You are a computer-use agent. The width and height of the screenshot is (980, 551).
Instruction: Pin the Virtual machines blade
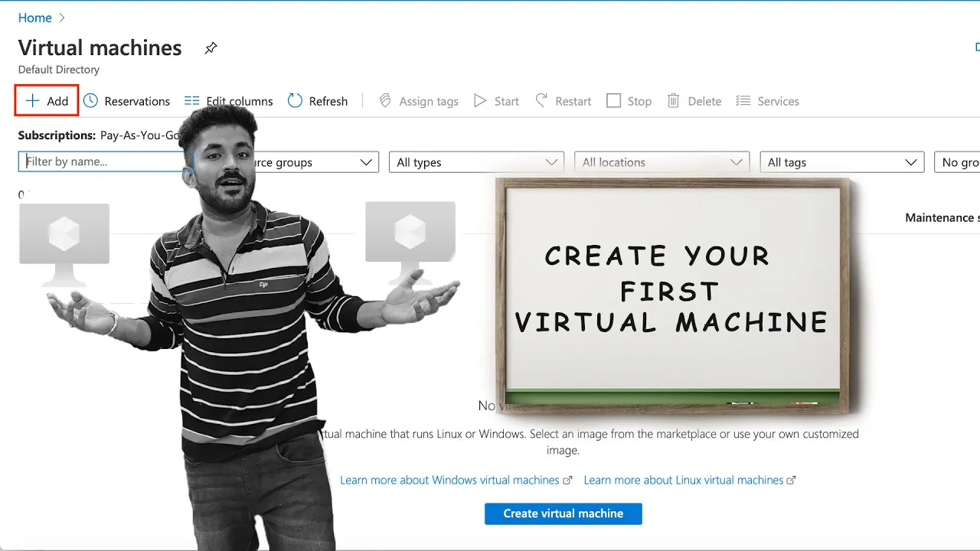(x=211, y=48)
